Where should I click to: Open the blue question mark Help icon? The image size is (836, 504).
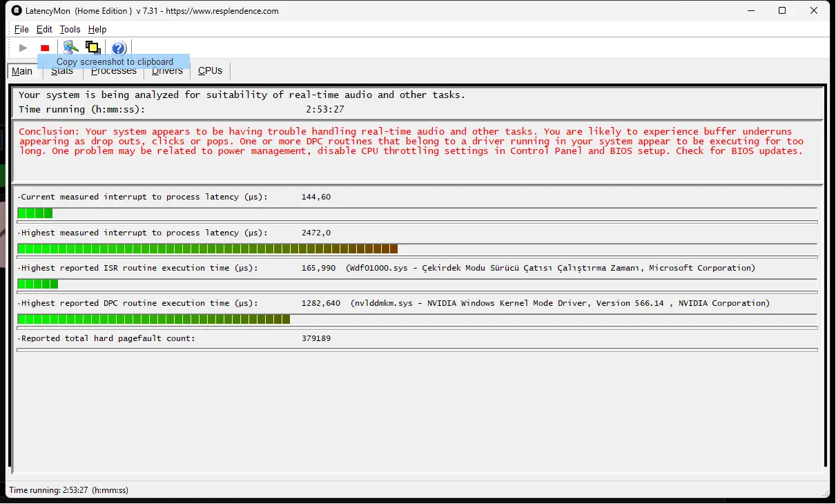(119, 48)
